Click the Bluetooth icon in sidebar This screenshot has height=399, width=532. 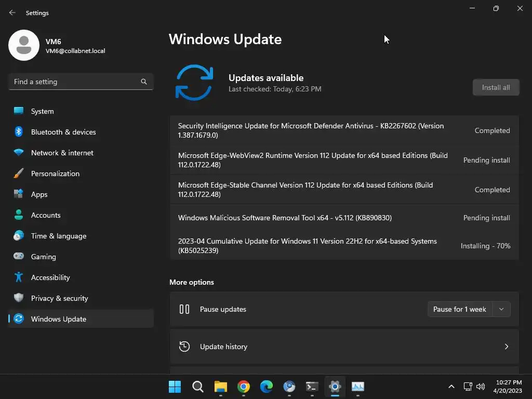(19, 131)
